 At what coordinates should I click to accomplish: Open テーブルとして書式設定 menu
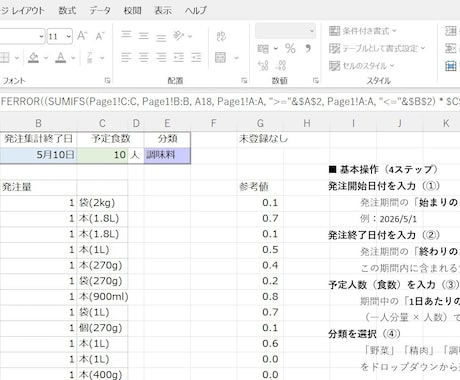point(377,48)
